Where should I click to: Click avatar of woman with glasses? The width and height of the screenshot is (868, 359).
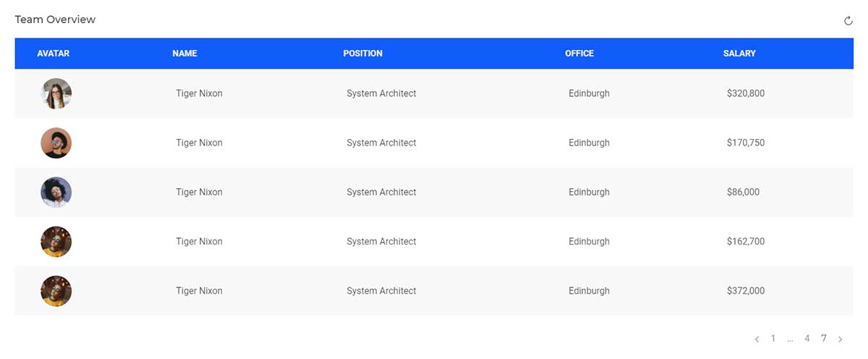pyautogui.click(x=56, y=93)
